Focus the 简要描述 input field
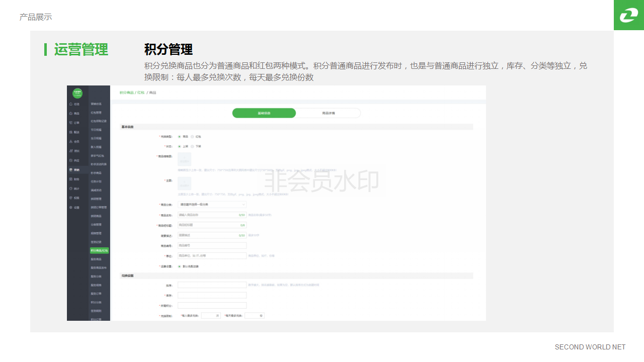This screenshot has width=644, height=362. point(212,235)
